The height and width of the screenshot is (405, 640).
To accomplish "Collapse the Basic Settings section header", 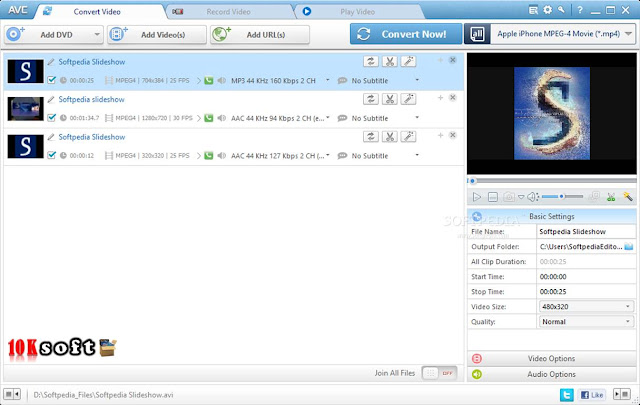I will pyautogui.click(x=551, y=216).
